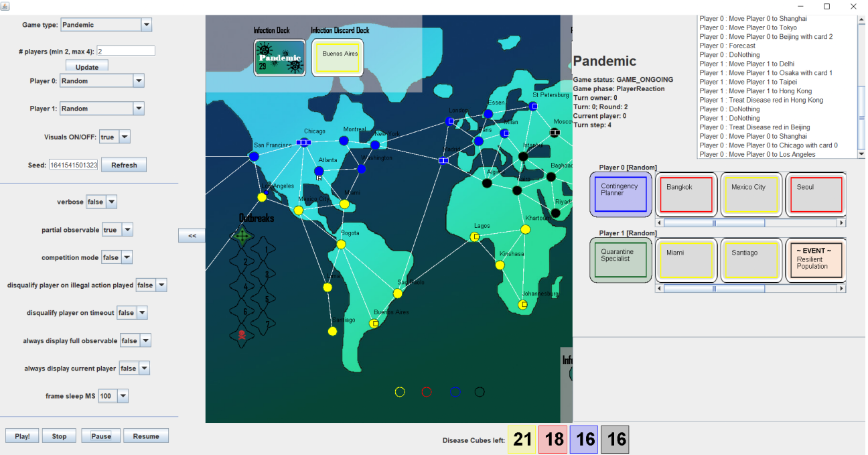Select the Baghdad city node

[x=551, y=177]
